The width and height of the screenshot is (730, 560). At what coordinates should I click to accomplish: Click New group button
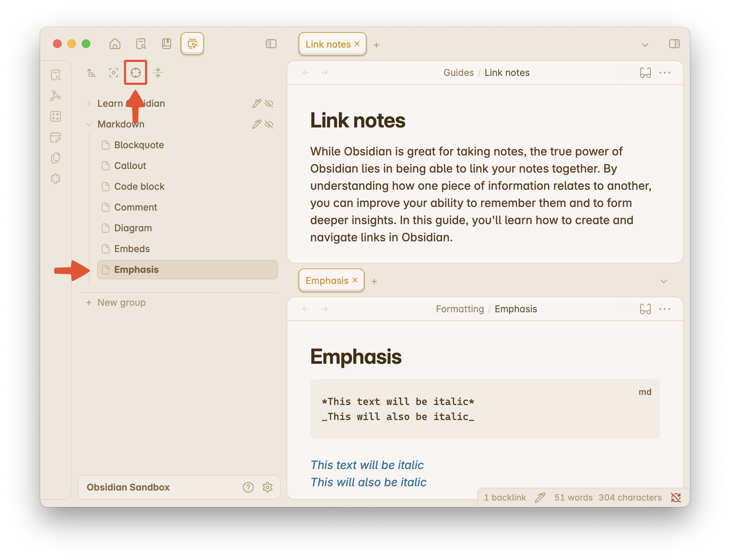click(x=116, y=303)
